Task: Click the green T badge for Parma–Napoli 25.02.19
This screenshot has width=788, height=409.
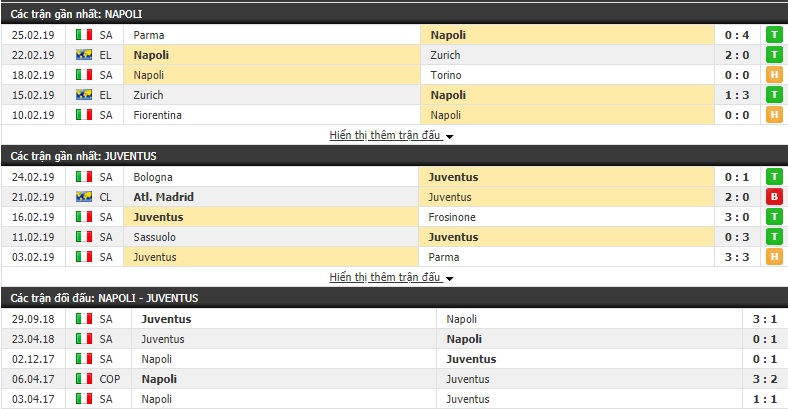Action: tap(774, 35)
